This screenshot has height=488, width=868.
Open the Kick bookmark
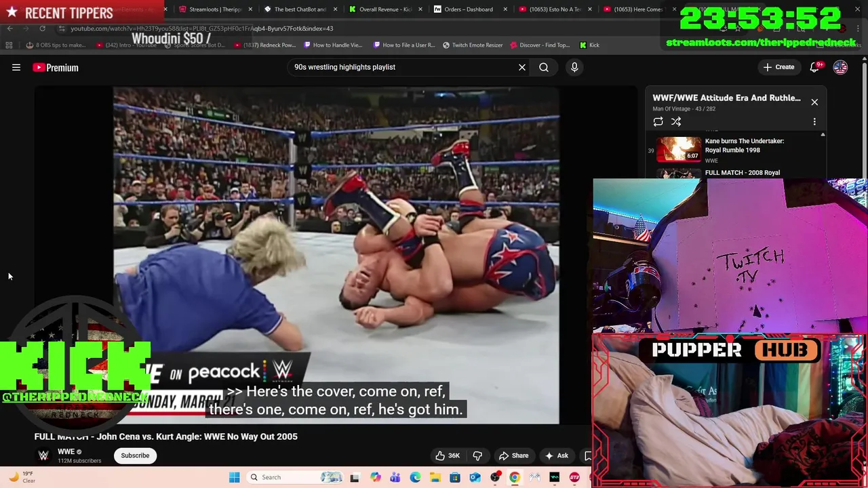coord(589,45)
